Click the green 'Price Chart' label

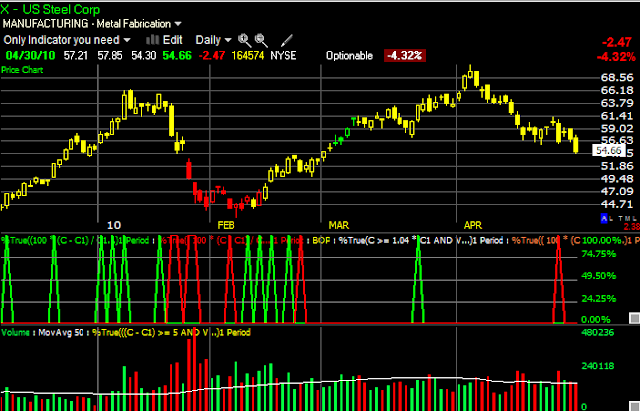[22, 70]
